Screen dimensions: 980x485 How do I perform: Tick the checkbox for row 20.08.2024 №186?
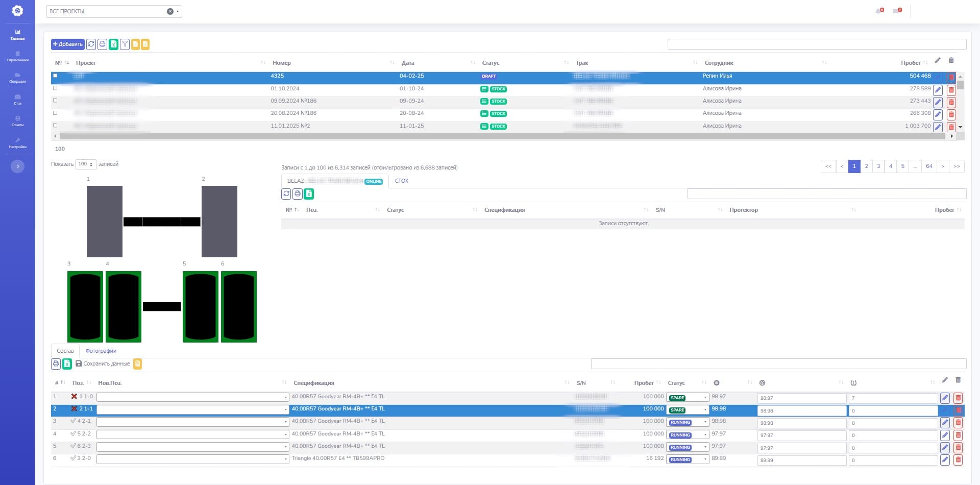coord(55,113)
